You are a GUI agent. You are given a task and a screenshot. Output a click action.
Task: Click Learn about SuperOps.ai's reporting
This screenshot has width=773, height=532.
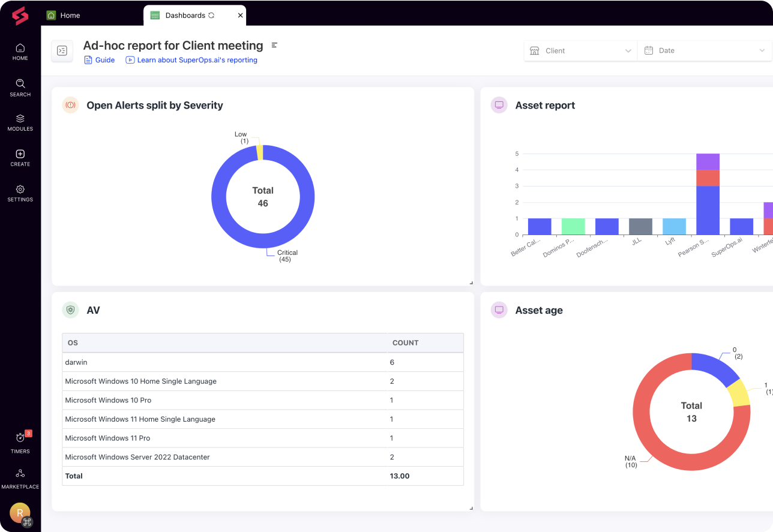[x=191, y=59]
